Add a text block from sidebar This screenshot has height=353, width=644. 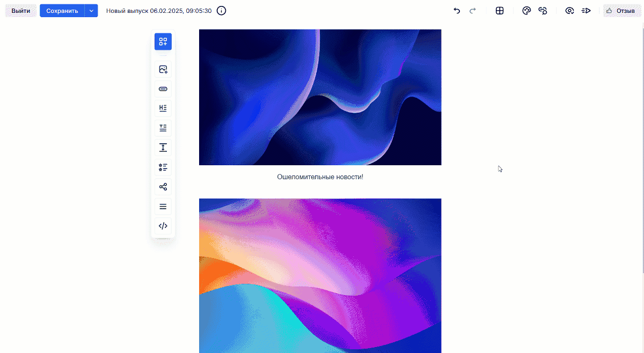[163, 128]
